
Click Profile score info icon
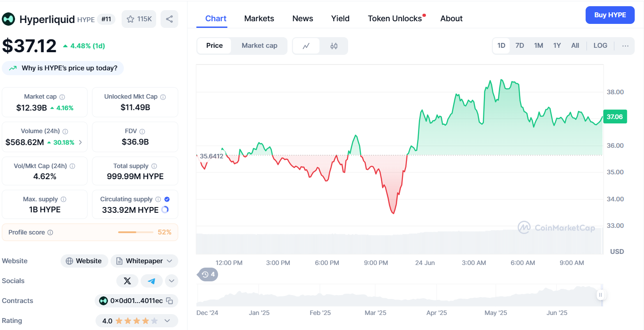(x=50, y=232)
